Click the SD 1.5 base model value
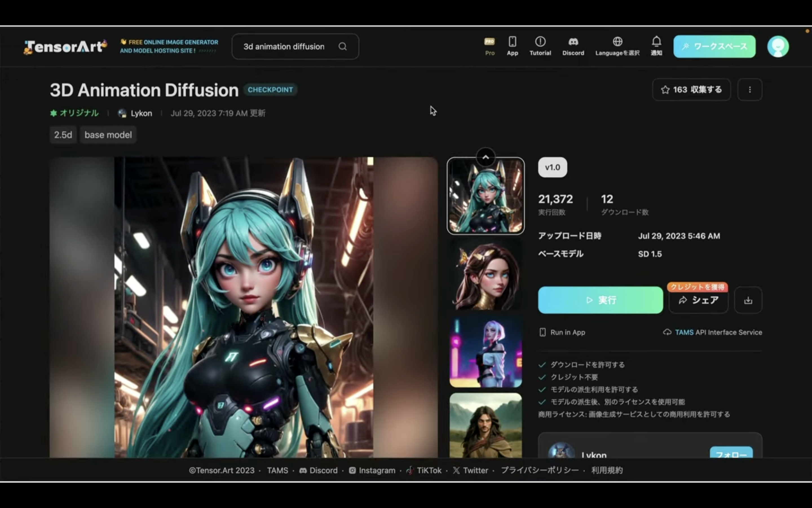The height and width of the screenshot is (508, 812). point(650,254)
